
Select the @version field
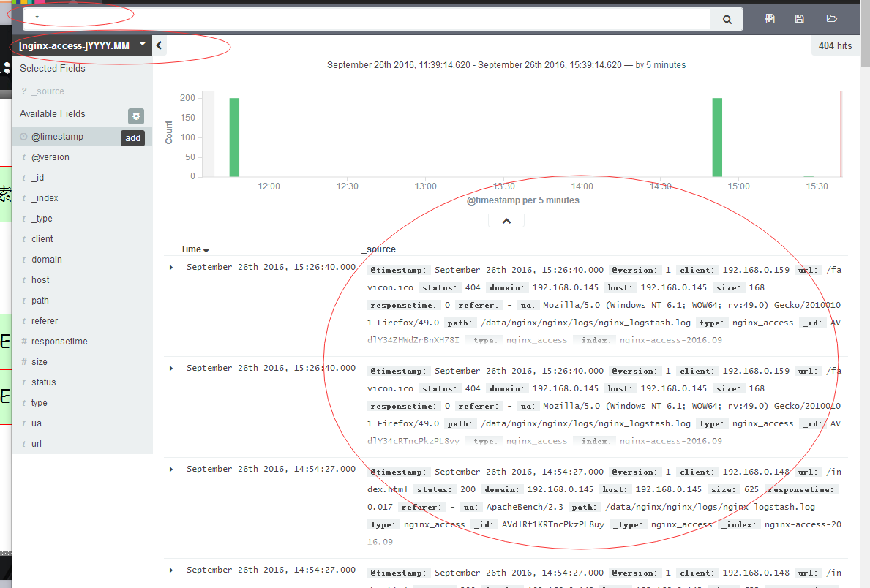pyautogui.click(x=50, y=157)
